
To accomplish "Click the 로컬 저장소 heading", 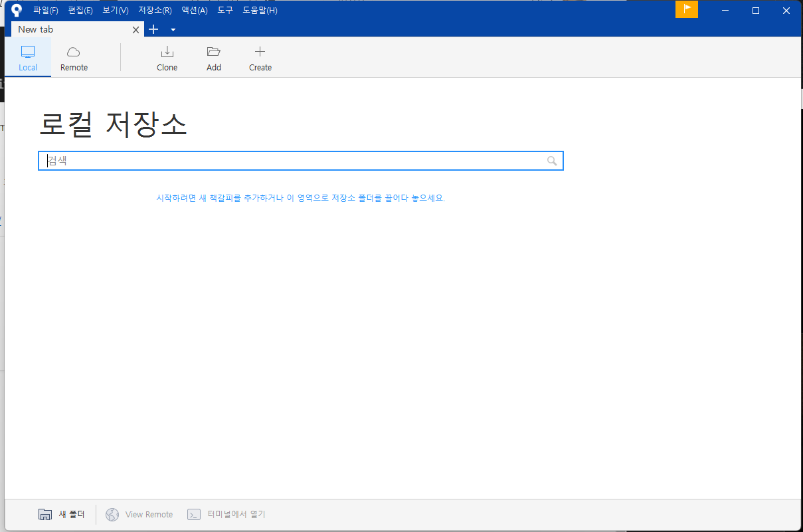I will coord(114,125).
